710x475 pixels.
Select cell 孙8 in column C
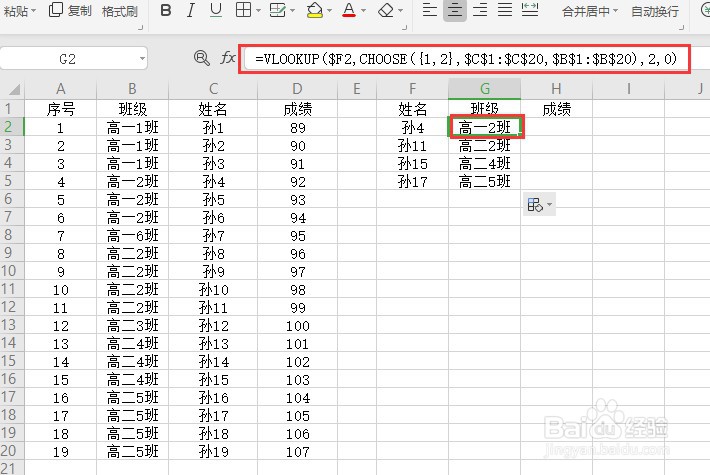(x=213, y=254)
